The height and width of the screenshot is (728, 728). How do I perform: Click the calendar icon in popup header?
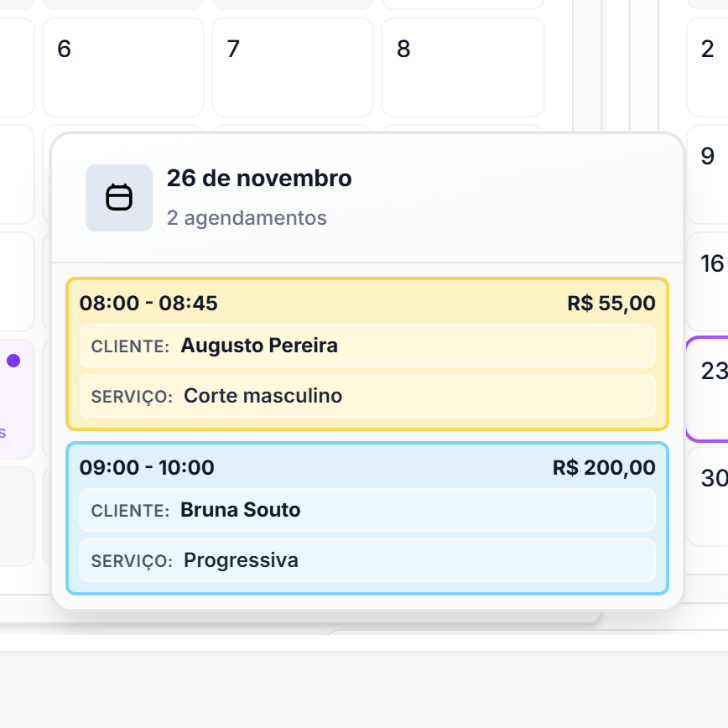coord(119,198)
